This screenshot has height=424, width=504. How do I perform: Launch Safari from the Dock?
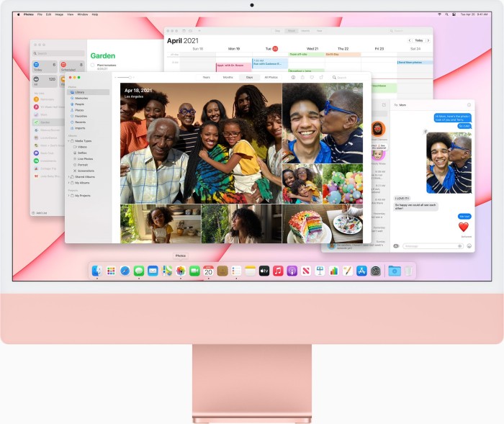coord(125,271)
